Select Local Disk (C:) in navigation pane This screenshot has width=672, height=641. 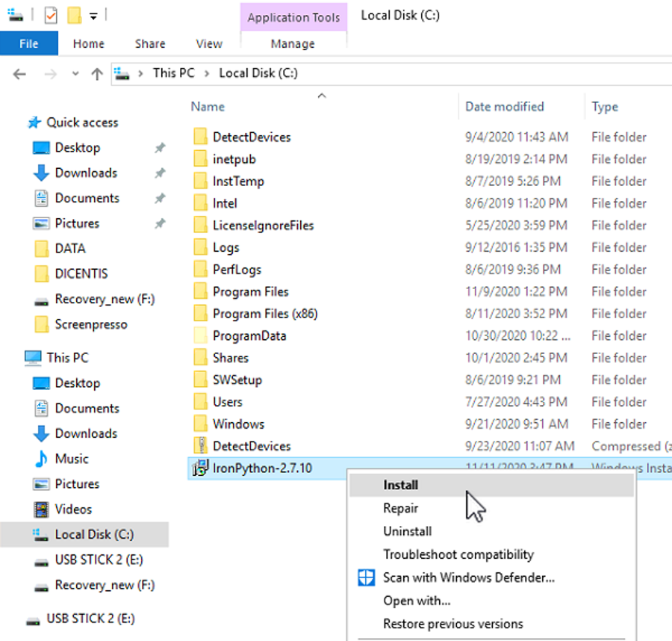(x=94, y=535)
